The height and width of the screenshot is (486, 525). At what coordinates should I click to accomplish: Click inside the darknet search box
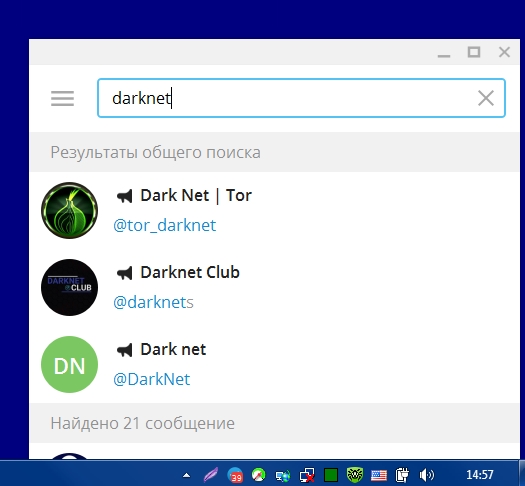point(301,98)
